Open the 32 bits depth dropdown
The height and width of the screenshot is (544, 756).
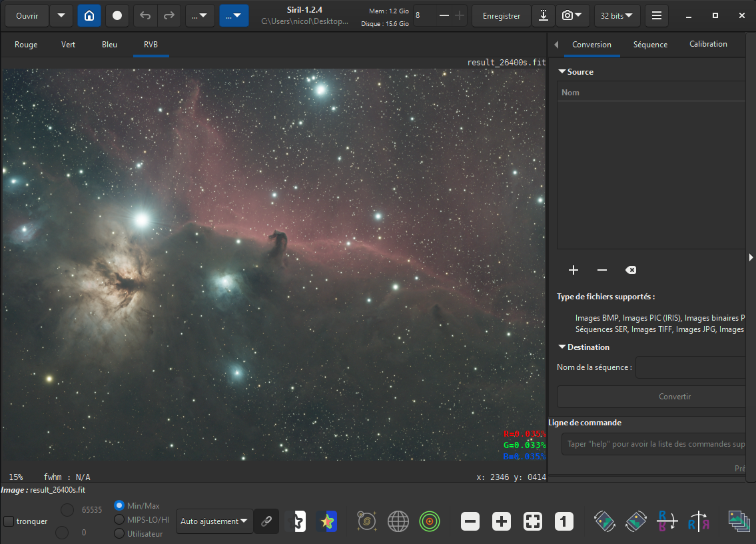[x=617, y=15]
